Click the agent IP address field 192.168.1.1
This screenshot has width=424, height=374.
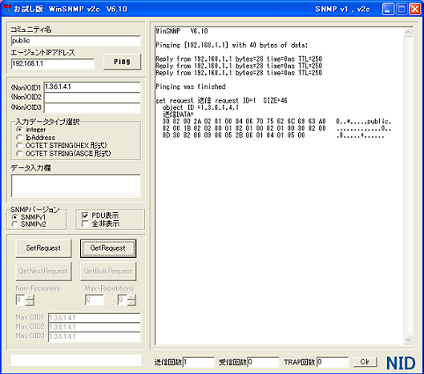point(53,64)
